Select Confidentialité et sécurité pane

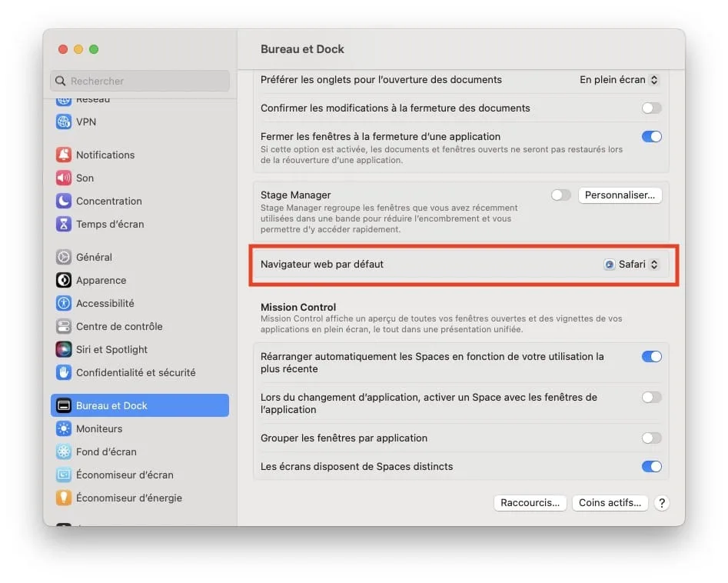click(140, 372)
